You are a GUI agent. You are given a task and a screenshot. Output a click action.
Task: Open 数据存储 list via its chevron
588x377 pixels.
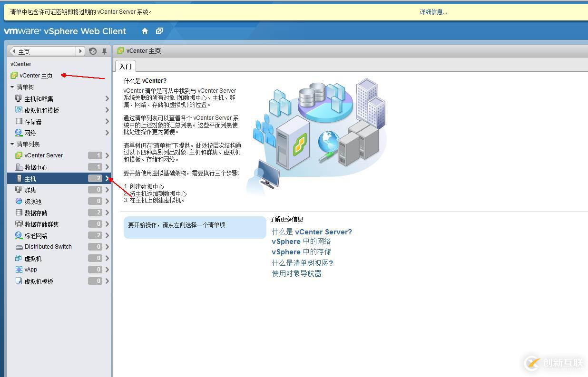tap(107, 213)
